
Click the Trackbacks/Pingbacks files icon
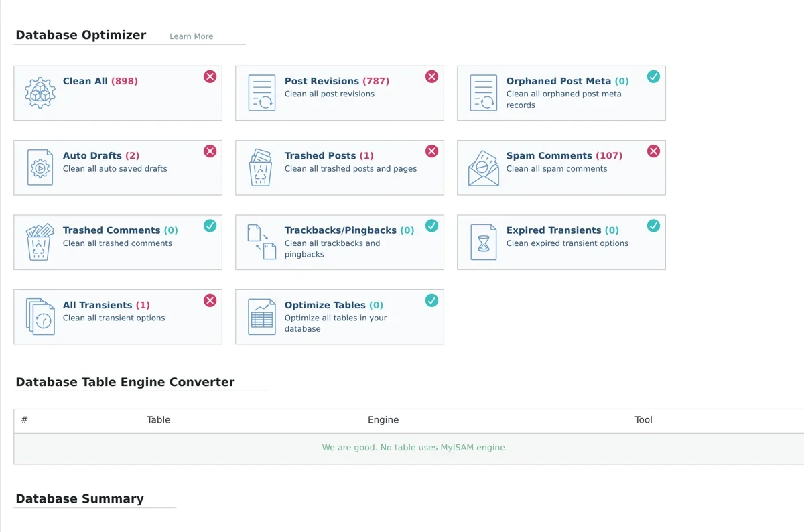tap(261, 242)
